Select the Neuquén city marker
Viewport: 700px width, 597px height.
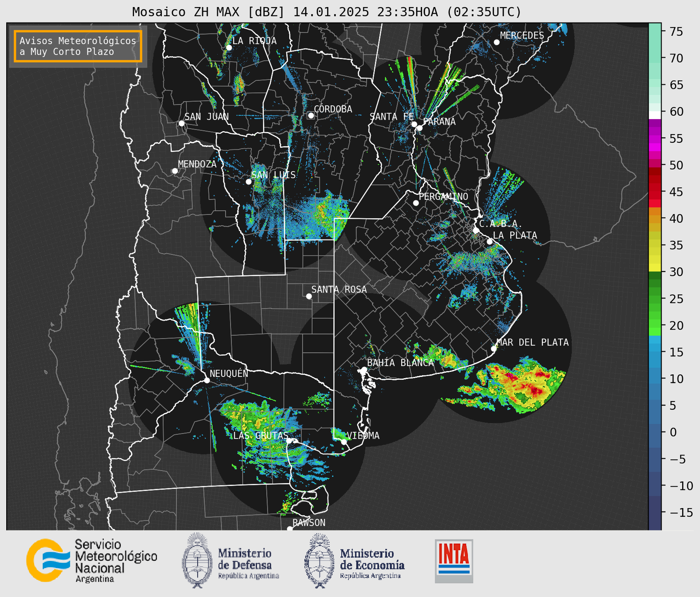[207, 380]
